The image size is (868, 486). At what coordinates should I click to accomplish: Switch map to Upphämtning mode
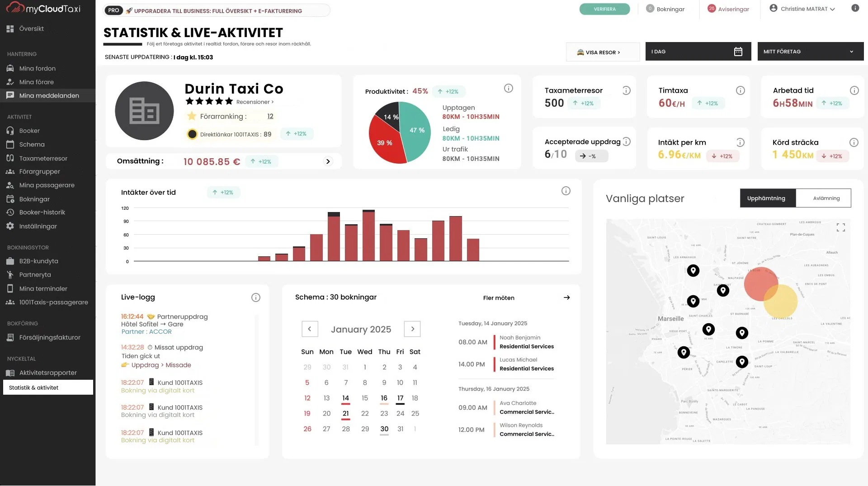(x=768, y=198)
